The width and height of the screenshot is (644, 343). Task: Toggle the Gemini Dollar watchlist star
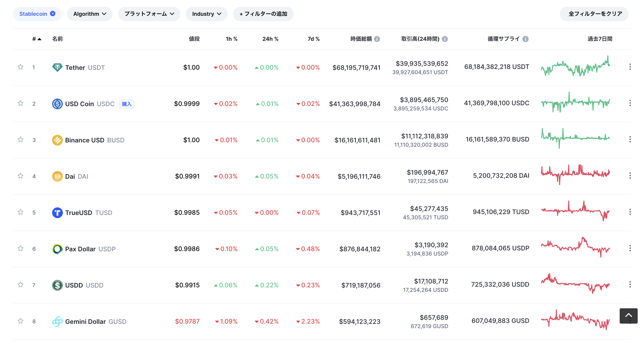[x=21, y=321]
